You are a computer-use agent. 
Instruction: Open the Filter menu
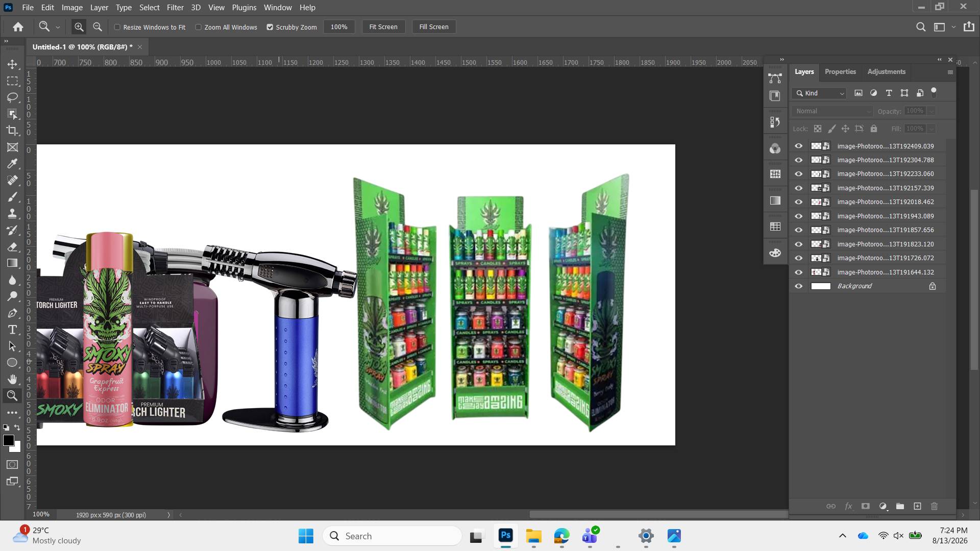[x=175, y=8]
